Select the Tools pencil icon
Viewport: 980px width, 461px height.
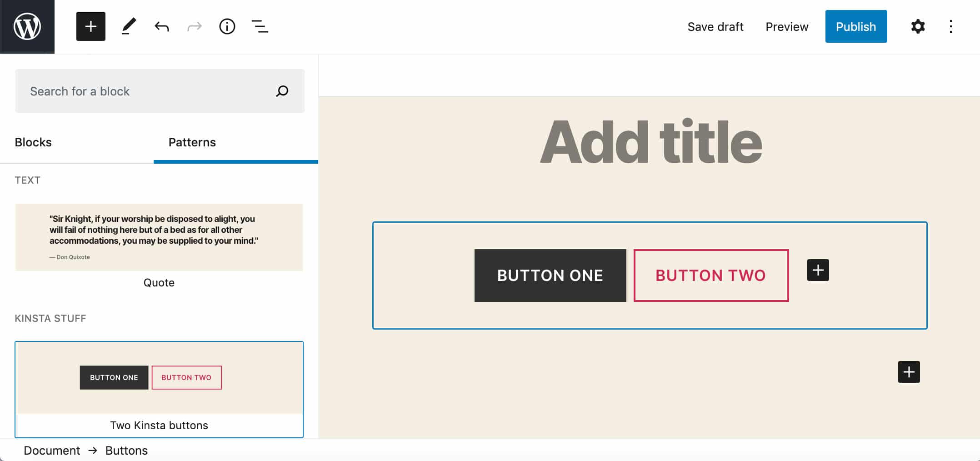(x=129, y=26)
